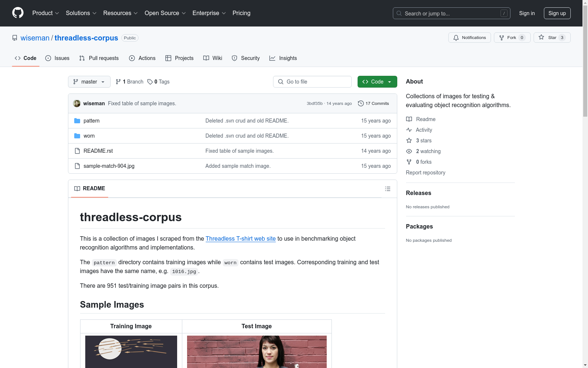Open the Product menu
Screen dimensions: 588x368
(46, 13)
